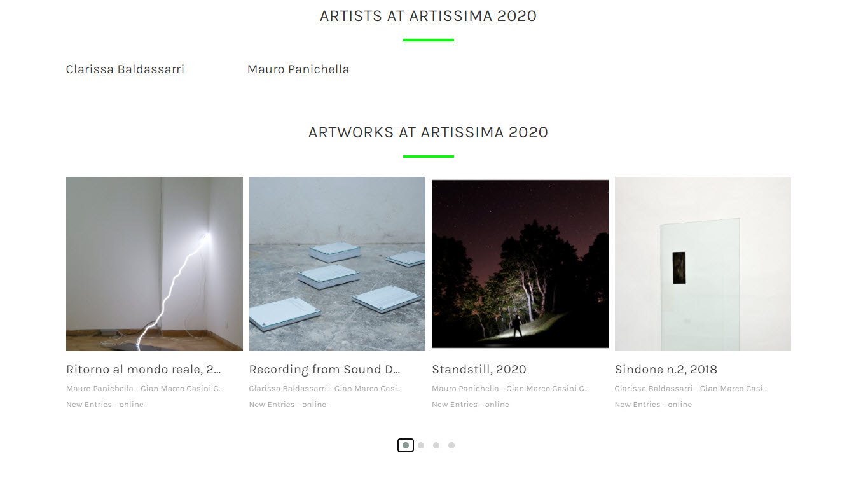Click 'New Entries - online' under Standstill
The height and width of the screenshot is (479, 868).
click(x=471, y=405)
